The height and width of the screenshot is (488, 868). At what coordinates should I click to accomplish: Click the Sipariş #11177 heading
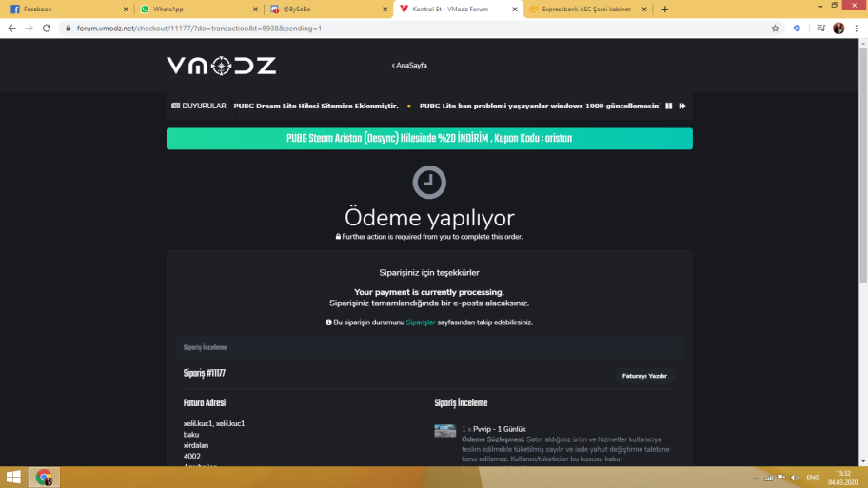[205, 374]
